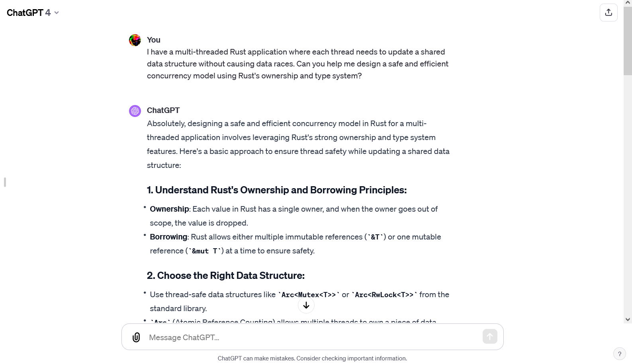Click the share conversation icon
This screenshot has height=364, width=632.
coord(608,13)
